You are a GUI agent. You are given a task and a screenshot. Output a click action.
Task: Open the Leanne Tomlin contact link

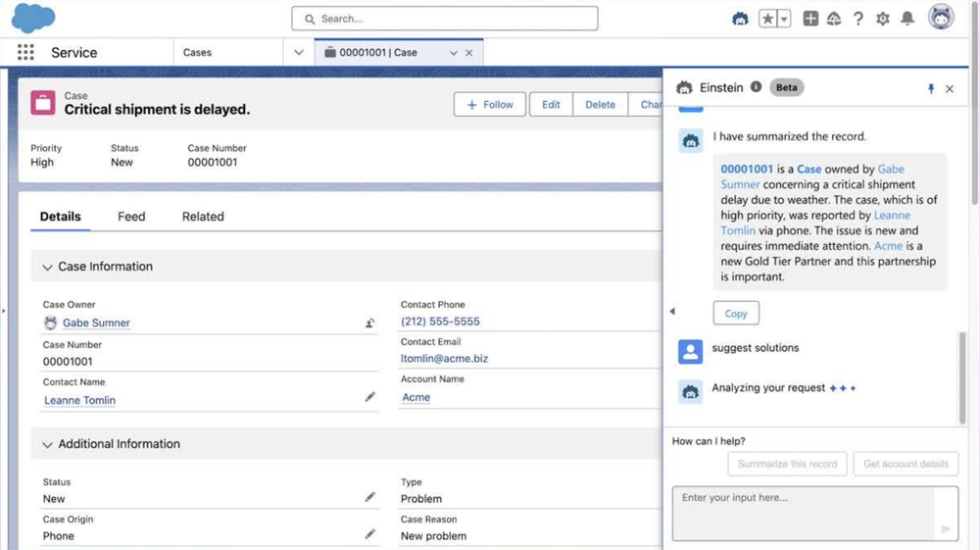[x=79, y=400]
